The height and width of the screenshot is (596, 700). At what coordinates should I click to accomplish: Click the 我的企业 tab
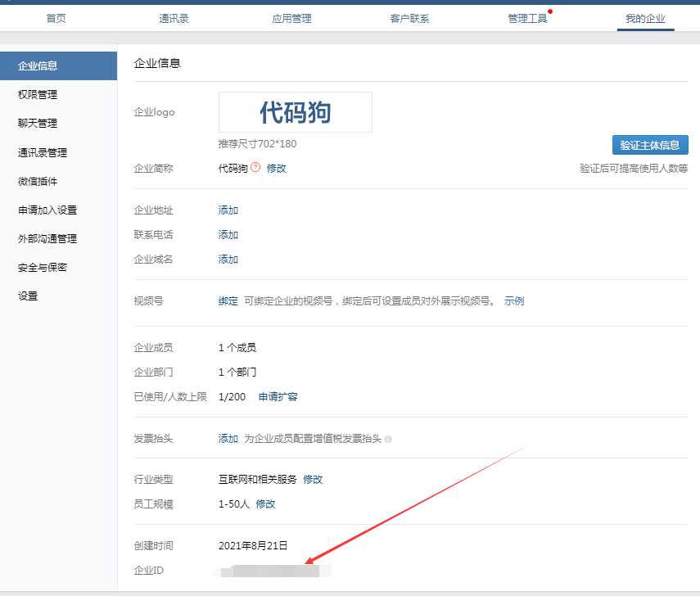click(645, 18)
